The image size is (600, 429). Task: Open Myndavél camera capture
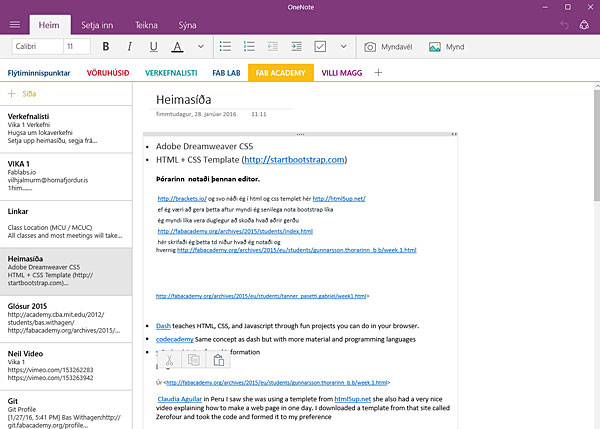pyautogui.click(x=388, y=47)
